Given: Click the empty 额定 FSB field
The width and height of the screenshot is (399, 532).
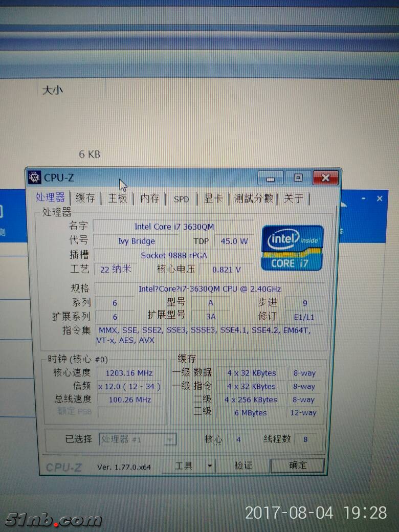Looking at the screenshot, I should click(130, 412).
